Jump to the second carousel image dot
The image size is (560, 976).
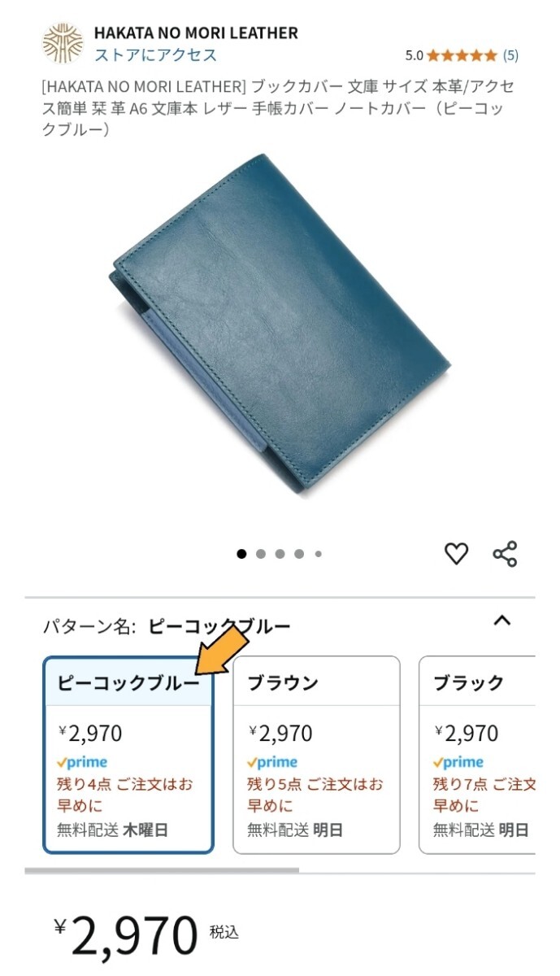click(x=261, y=554)
